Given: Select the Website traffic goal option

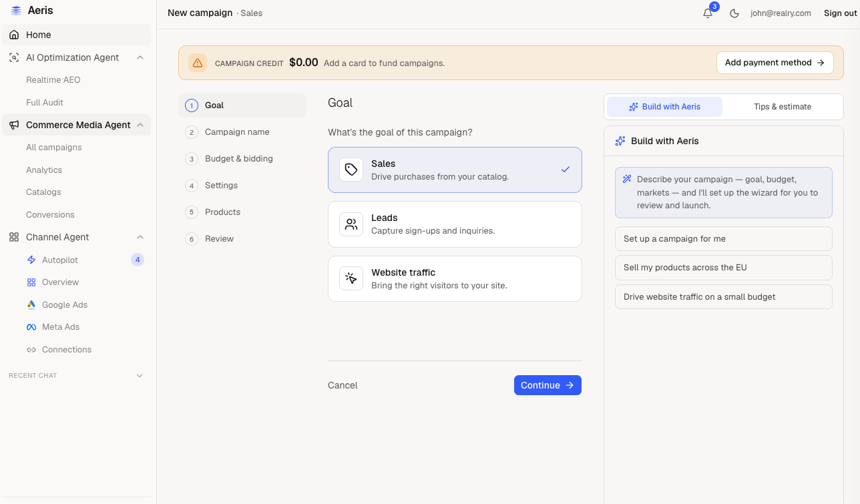Looking at the screenshot, I should (x=455, y=279).
